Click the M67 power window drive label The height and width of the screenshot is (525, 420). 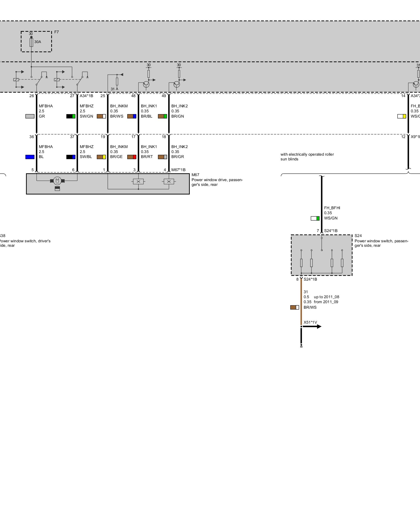(217, 180)
